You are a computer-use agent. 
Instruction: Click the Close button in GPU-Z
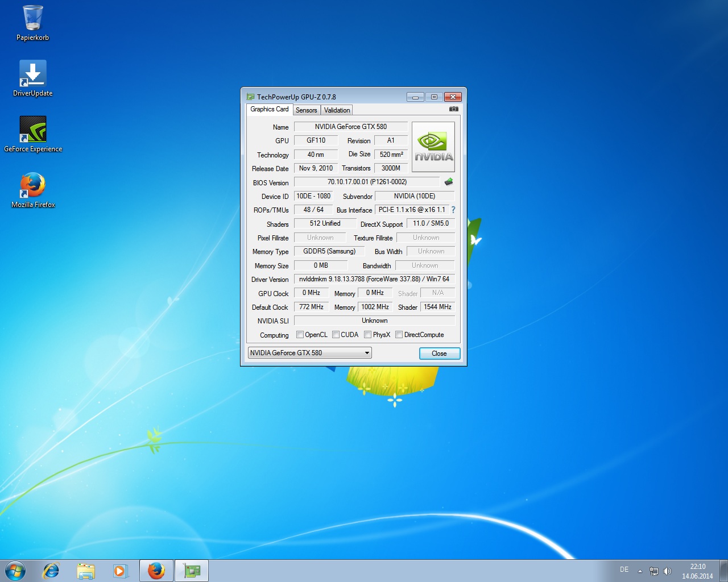click(439, 354)
